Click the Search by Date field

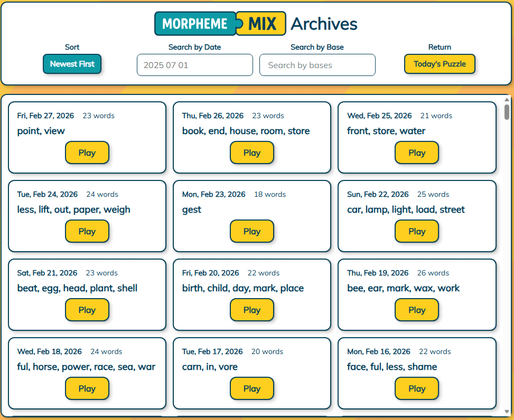[194, 64]
